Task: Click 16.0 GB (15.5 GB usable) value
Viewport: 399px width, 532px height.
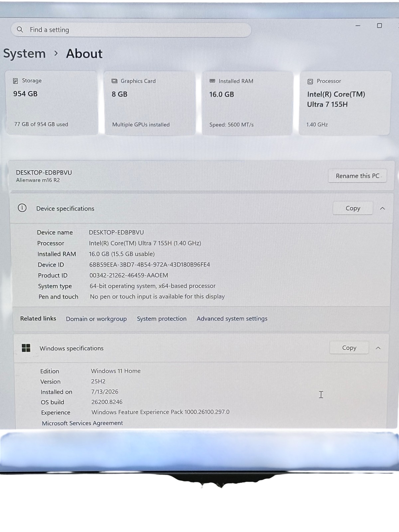Action: click(x=122, y=254)
